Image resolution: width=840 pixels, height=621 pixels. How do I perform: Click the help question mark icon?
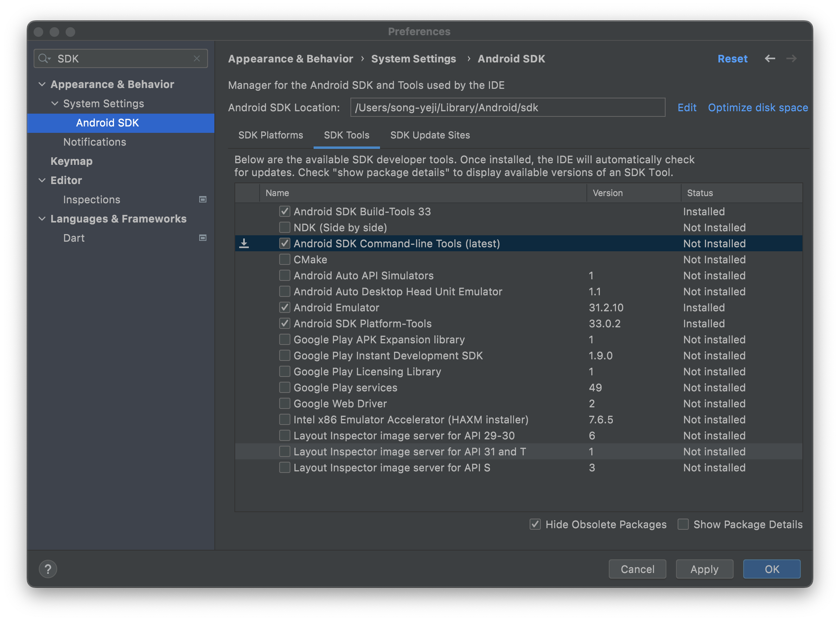tap(48, 569)
